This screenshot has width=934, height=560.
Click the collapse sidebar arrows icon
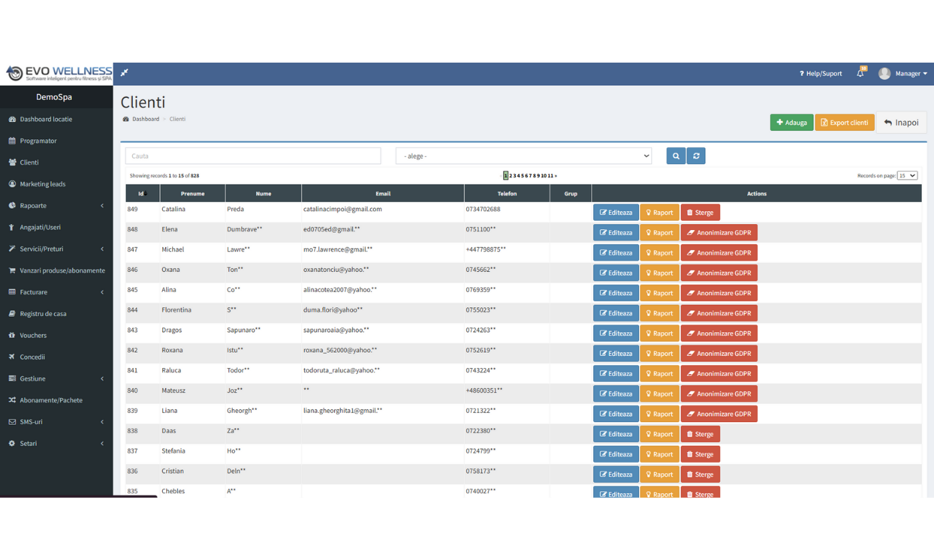124,73
